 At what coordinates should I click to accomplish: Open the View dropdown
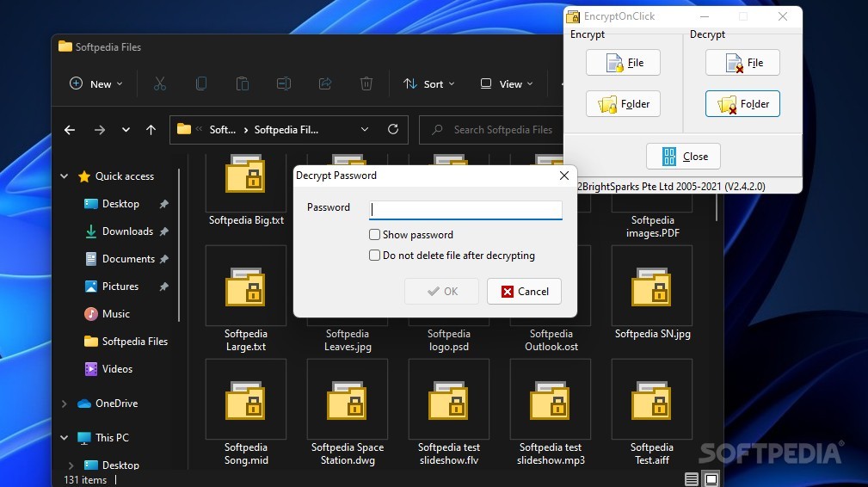(507, 84)
